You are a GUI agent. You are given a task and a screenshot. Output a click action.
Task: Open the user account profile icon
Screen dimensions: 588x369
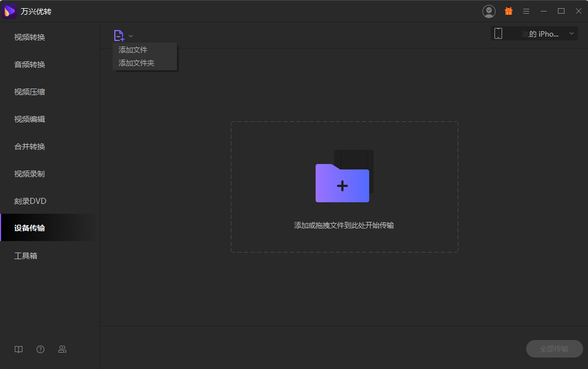pyautogui.click(x=489, y=11)
